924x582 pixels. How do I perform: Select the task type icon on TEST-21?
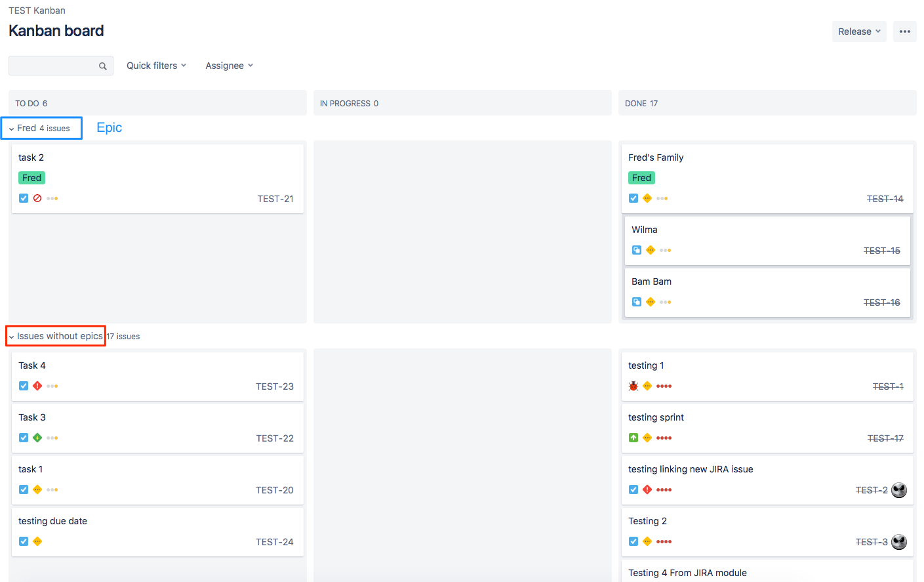[x=23, y=197]
